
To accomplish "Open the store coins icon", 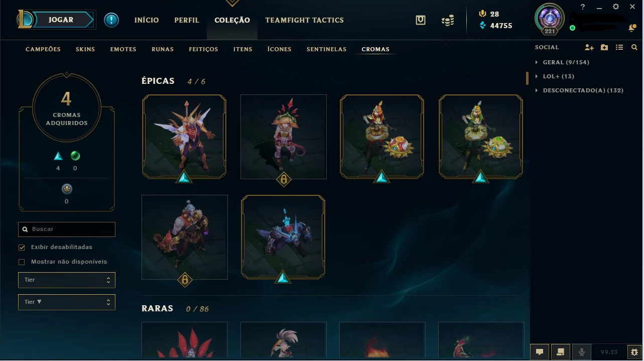I will pyautogui.click(x=448, y=21).
